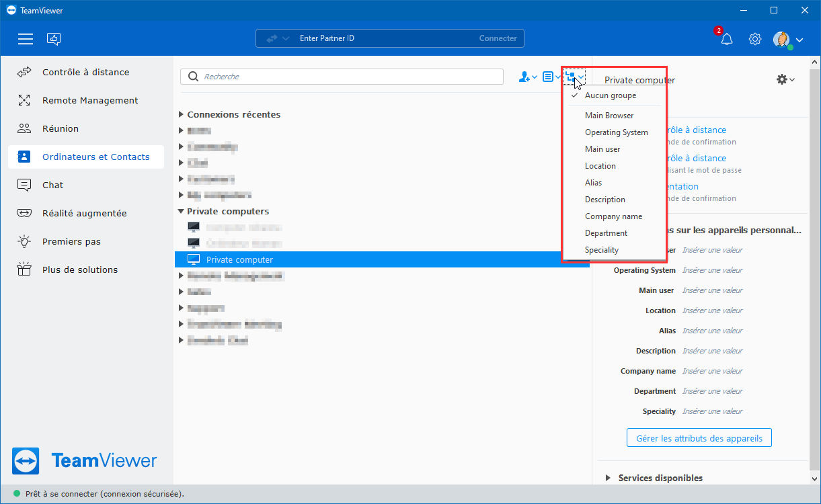
Task: Open the list view options icon
Action: point(551,77)
